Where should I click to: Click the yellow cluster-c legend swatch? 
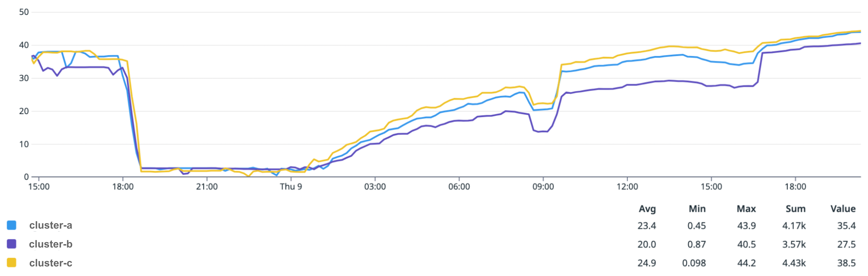[11, 263]
